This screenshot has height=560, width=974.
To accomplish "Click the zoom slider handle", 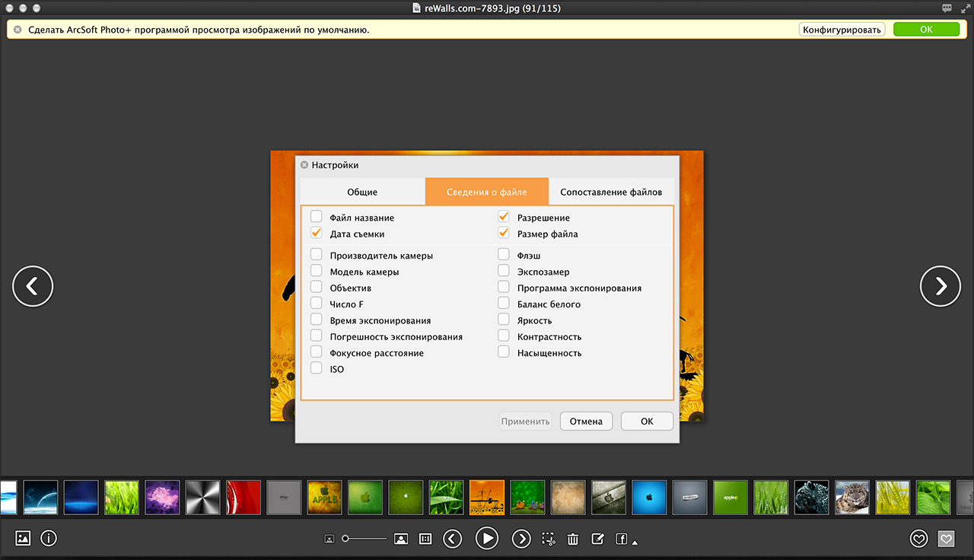I will pos(345,539).
